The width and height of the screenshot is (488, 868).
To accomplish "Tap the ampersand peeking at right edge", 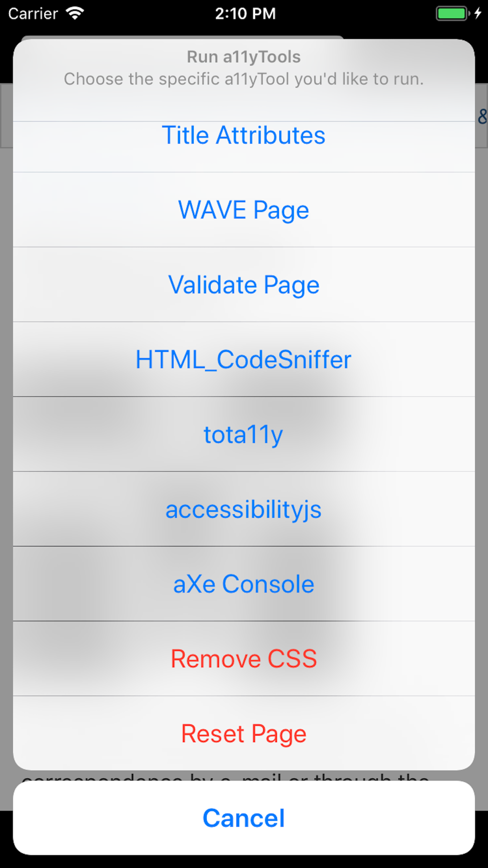I will point(482,116).
